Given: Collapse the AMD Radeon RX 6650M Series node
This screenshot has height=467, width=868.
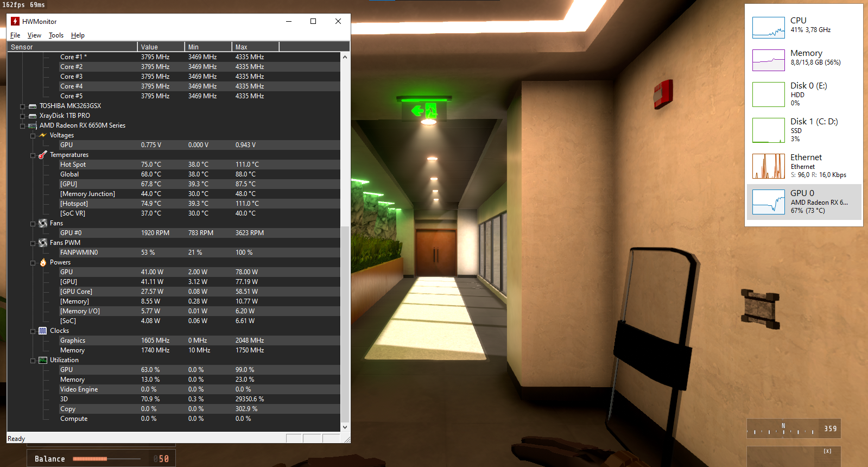Looking at the screenshot, I should pos(22,126).
